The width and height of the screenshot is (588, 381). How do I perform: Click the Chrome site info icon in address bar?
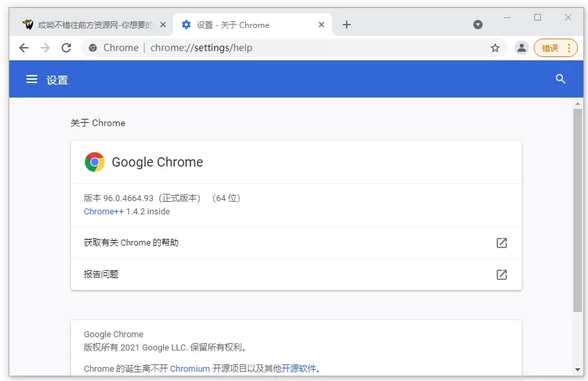[x=93, y=48]
